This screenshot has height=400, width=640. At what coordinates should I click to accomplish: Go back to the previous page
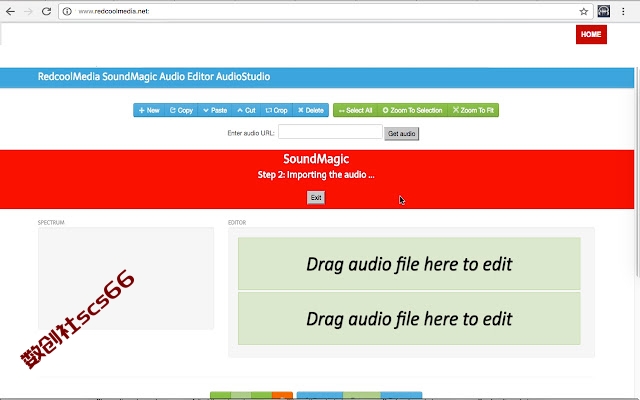tap(10, 11)
